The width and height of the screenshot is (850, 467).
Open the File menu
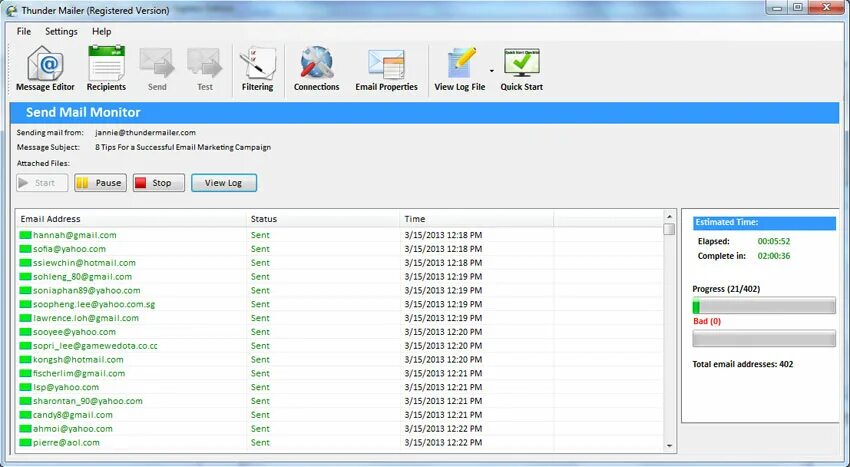pyautogui.click(x=24, y=31)
